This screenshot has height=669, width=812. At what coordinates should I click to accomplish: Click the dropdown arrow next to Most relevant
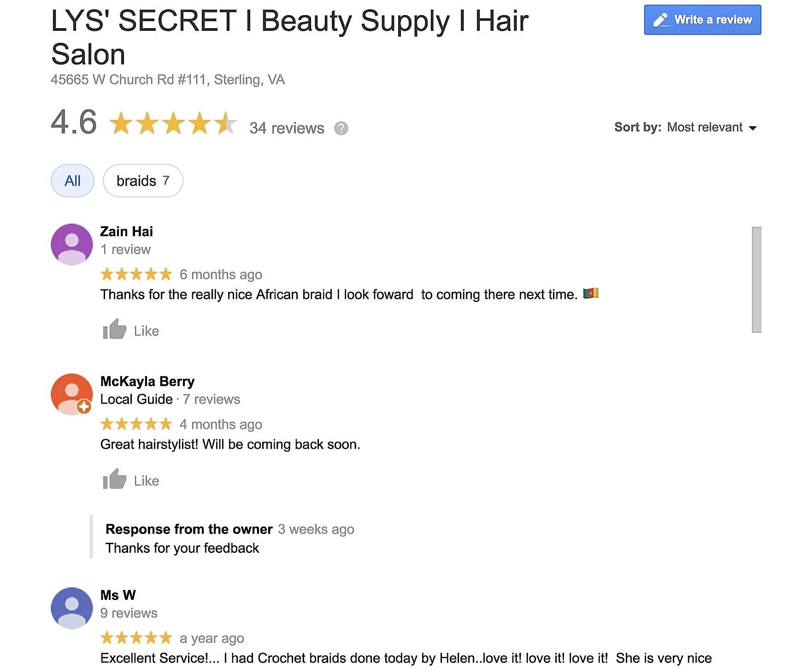(753, 128)
